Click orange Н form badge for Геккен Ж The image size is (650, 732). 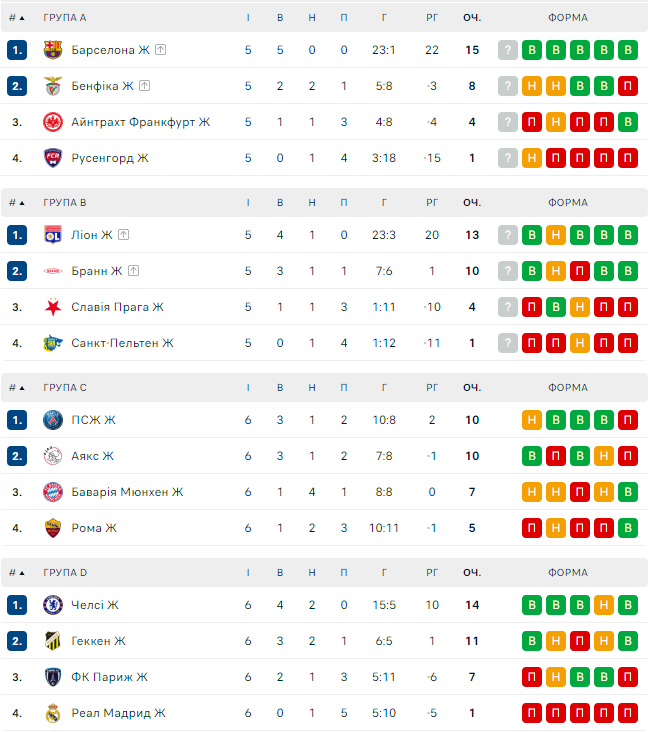click(556, 641)
